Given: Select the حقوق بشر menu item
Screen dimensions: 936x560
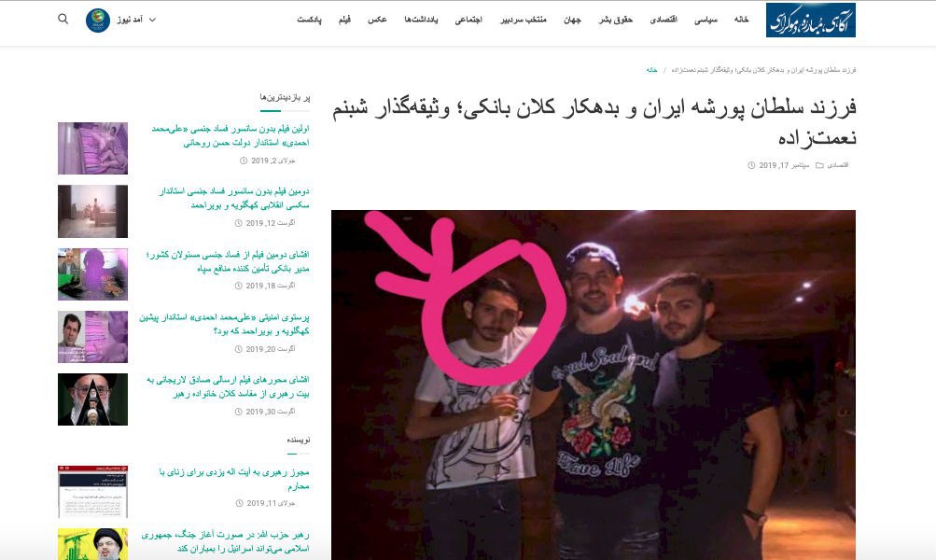Looking at the screenshot, I should (x=615, y=20).
